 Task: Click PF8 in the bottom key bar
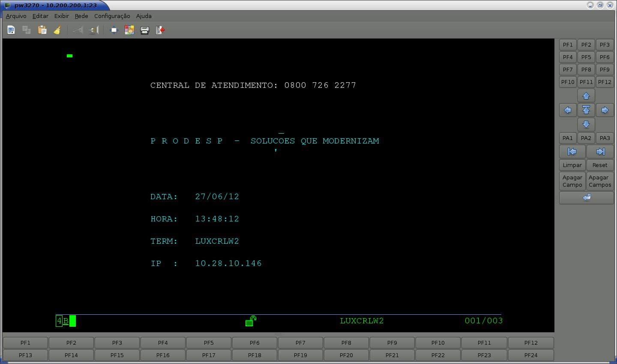(346, 343)
